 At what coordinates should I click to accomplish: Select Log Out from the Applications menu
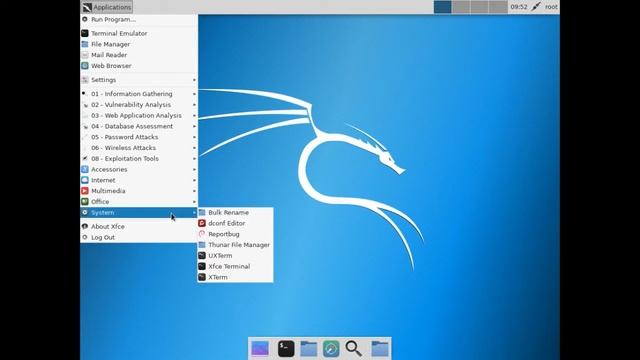coord(139,238)
